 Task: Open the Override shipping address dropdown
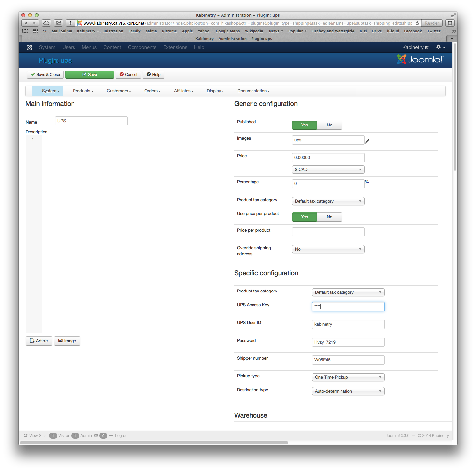328,249
